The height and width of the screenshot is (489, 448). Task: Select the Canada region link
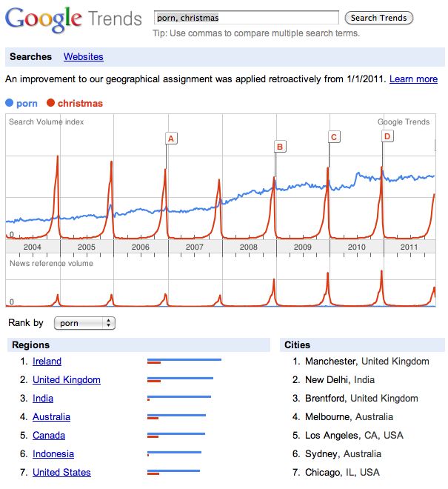click(49, 436)
